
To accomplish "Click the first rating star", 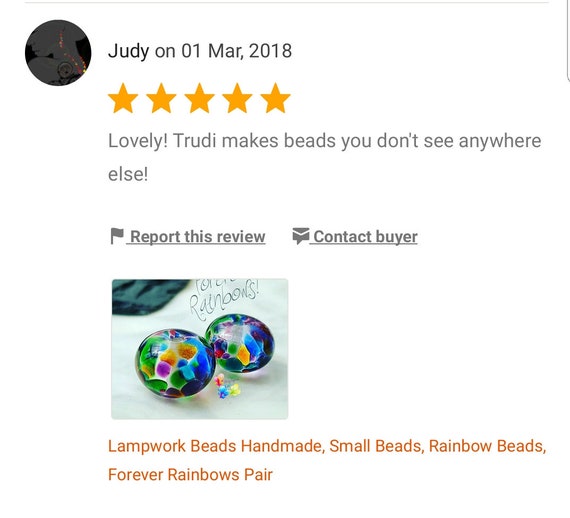I will [123, 99].
